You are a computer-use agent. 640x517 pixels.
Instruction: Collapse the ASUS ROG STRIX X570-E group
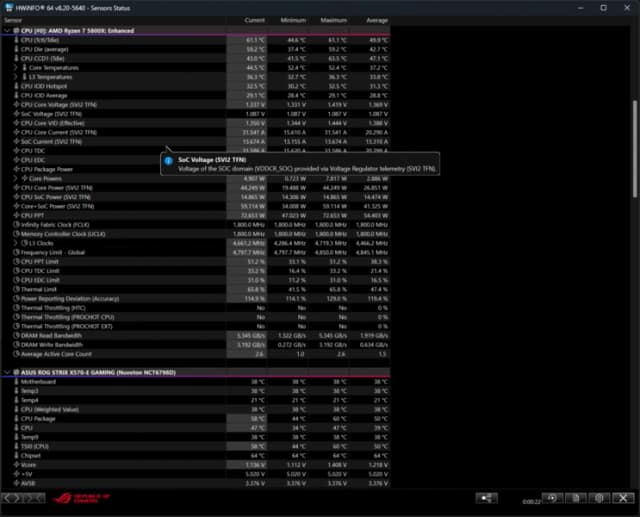tap(7, 372)
